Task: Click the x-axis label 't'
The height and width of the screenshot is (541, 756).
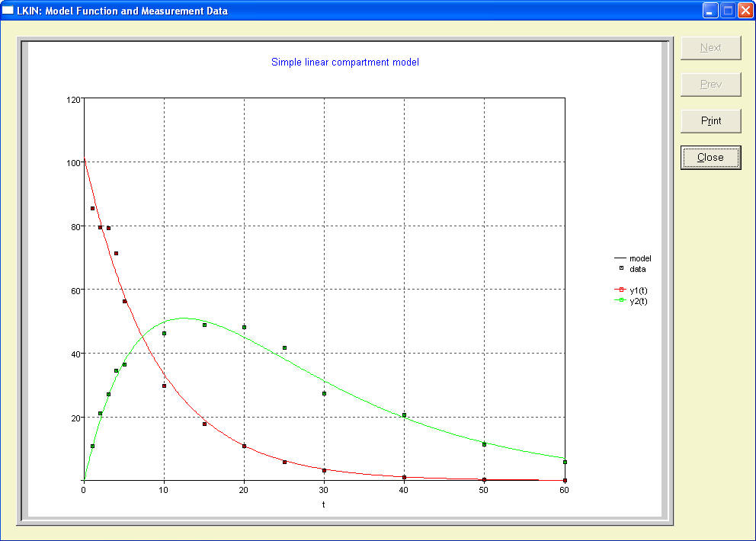Action: point(323,504)
